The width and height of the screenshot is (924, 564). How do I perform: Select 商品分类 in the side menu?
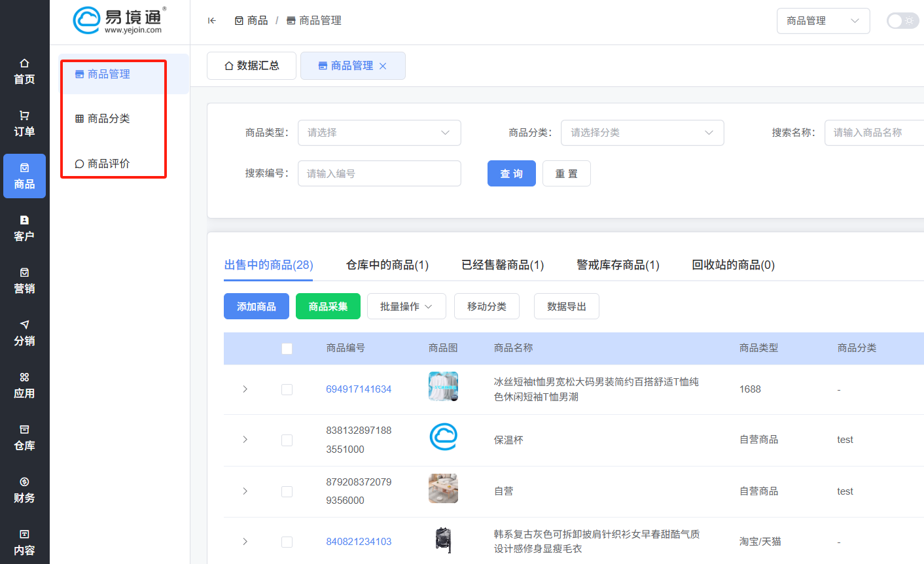[x=109, y=118]
